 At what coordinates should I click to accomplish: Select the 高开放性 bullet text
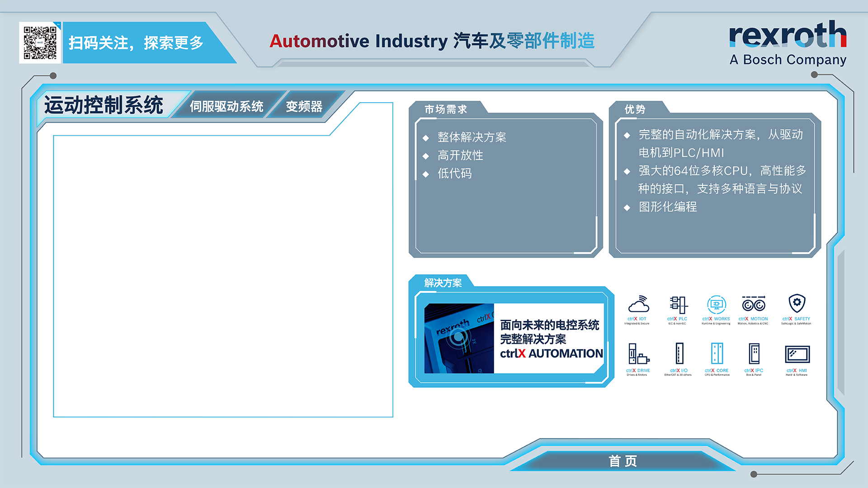click(460, 155)
